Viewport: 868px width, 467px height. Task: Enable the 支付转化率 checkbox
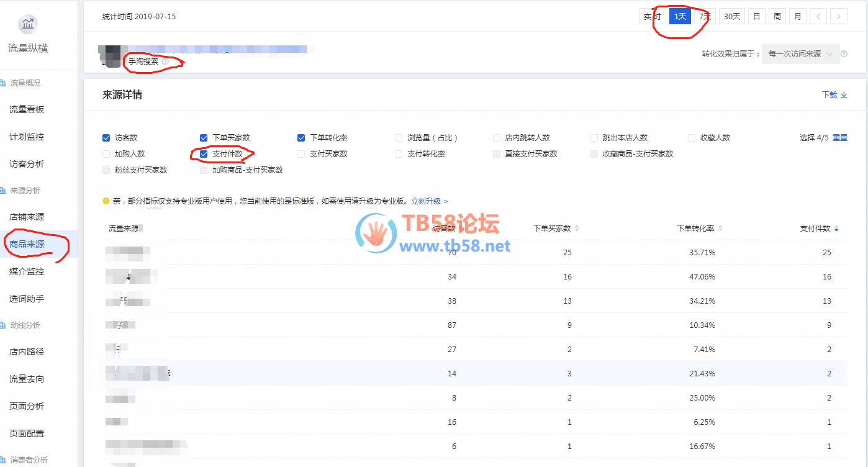pos(399,154)
